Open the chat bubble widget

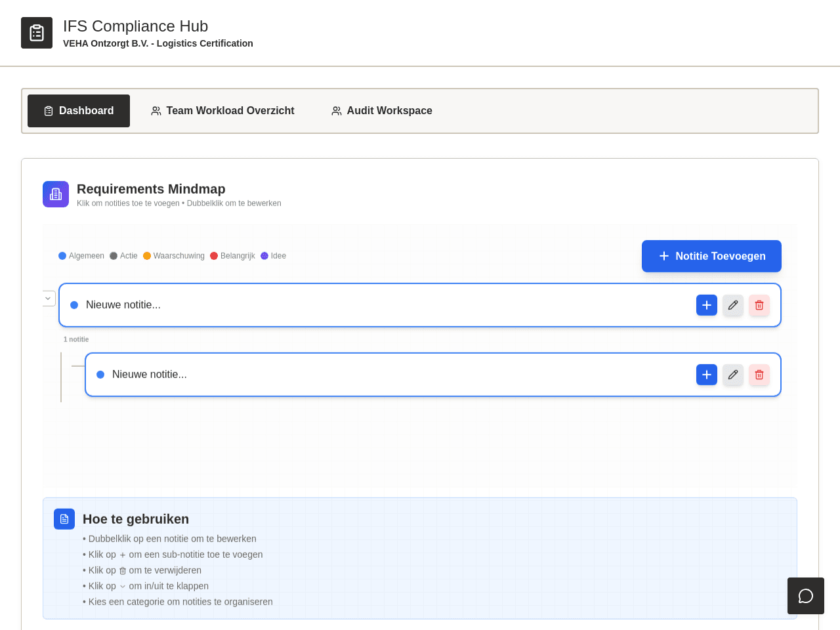[806, 596]
